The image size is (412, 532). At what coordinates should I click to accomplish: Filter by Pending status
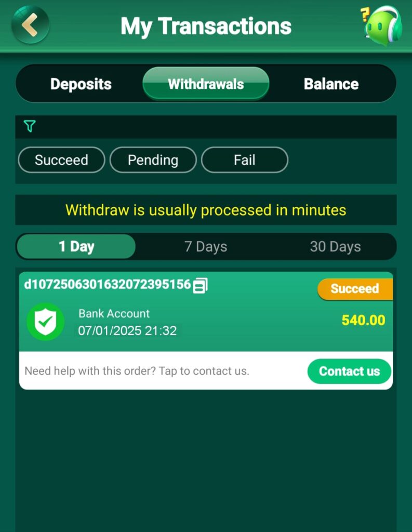point(153,160)
